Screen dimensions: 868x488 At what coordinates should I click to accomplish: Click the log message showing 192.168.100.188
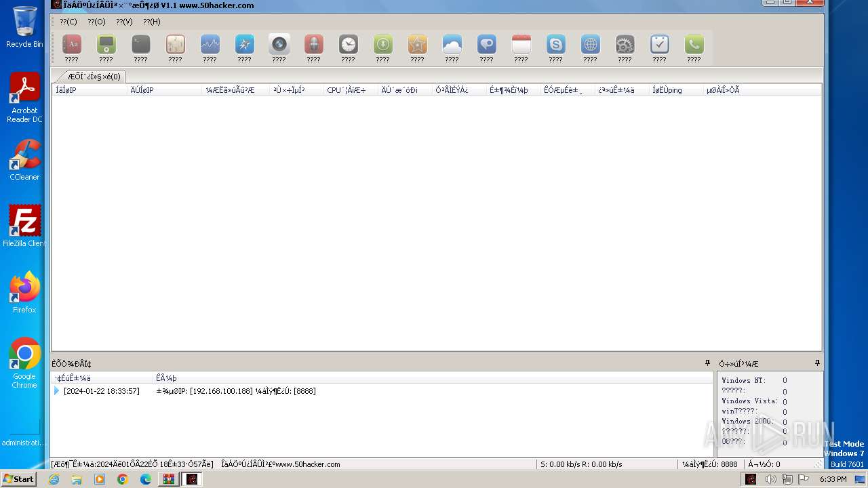pos(236,391)
